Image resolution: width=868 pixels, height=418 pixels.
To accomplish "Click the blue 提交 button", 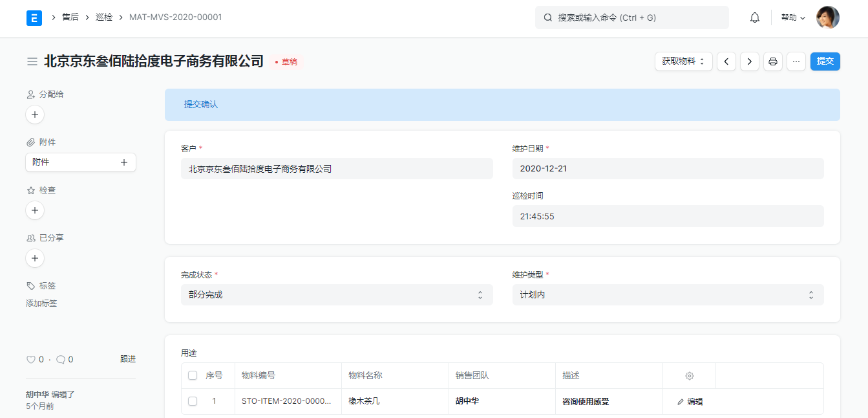I will click(825, 61).
